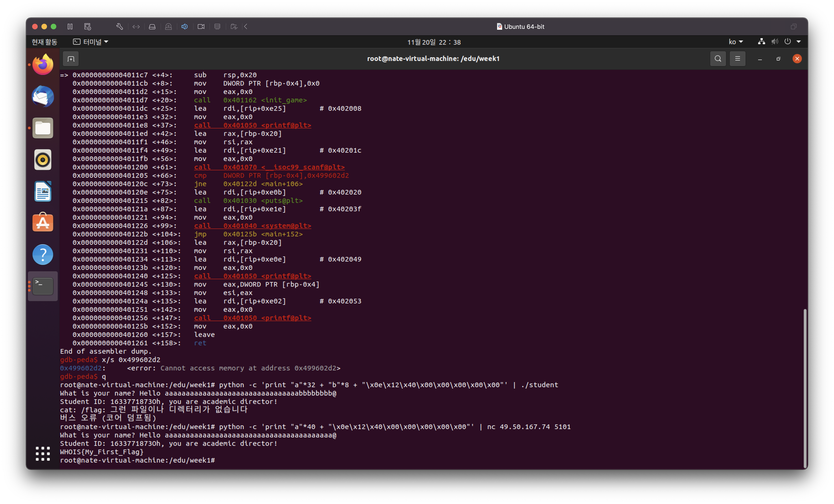
Task: Click the hard disk device icon
Action: pos(152,26)
